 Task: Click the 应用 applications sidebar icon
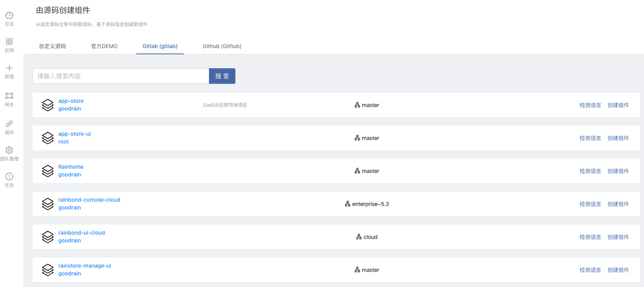[9, 42]
